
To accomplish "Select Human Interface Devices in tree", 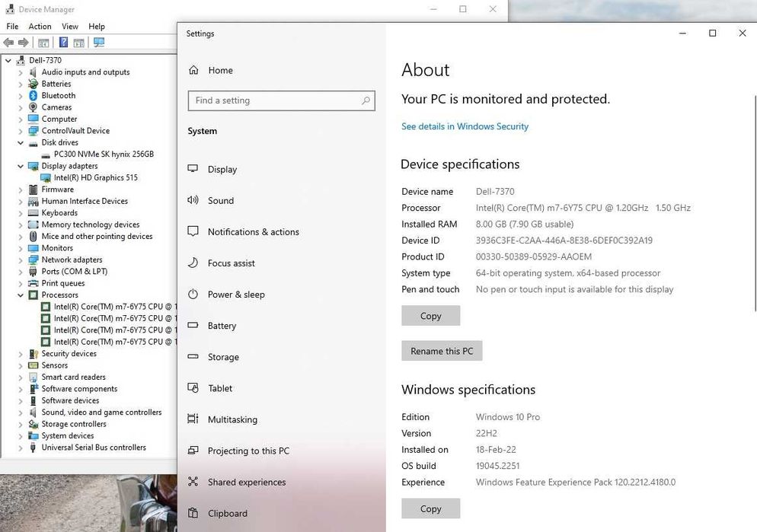I will [x=85, y=201].
